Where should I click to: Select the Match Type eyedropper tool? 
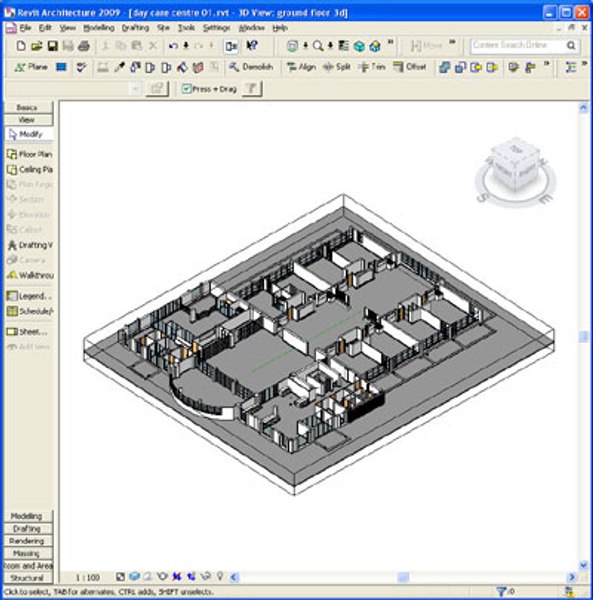pyautogui.click(x=119, y=67)
